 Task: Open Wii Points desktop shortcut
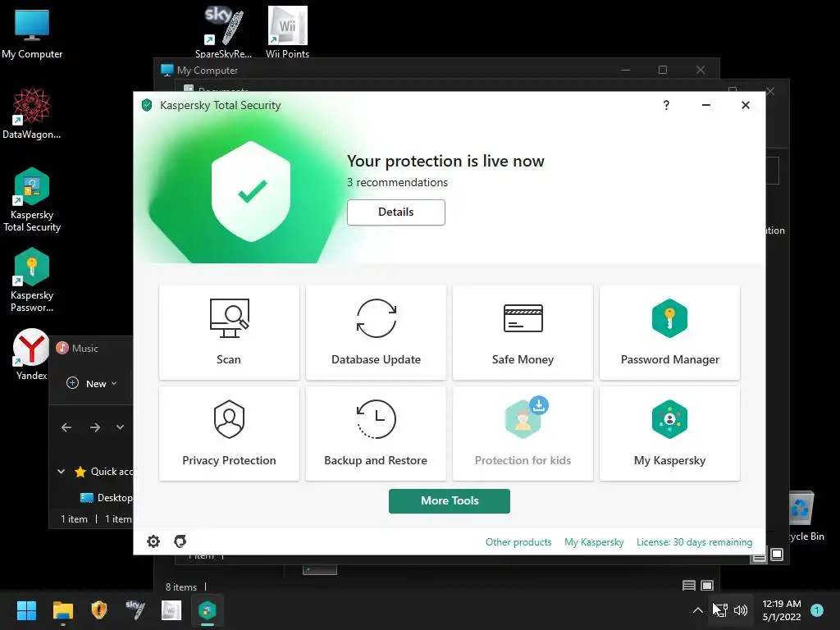pyautogui.click(x=288, y=32)
